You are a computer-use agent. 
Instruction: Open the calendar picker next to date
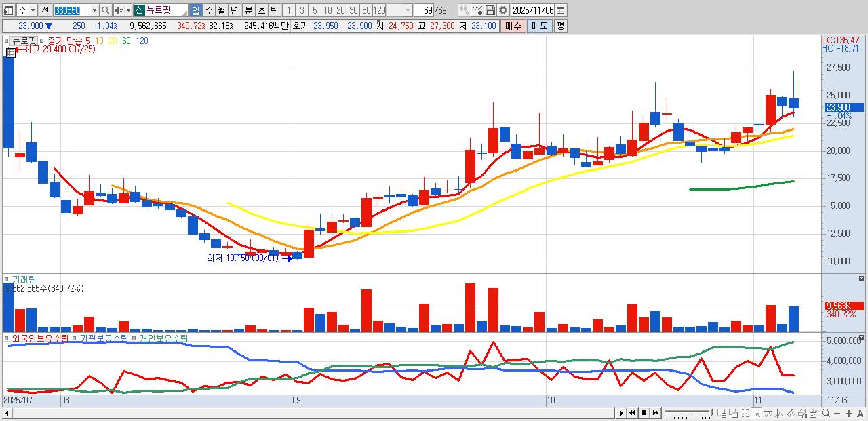(x=560, y=10)
